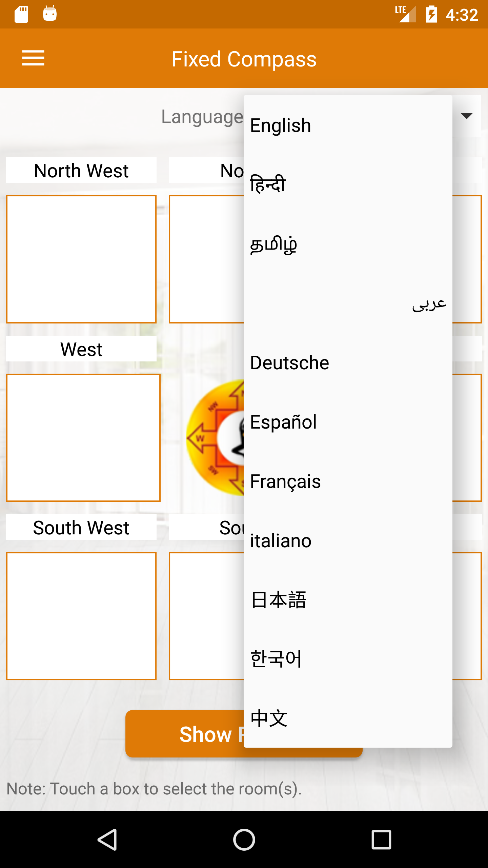Collapse the language dropdown arrow
This screenshot has height=868, width=488.
click(x=467, y=116)
